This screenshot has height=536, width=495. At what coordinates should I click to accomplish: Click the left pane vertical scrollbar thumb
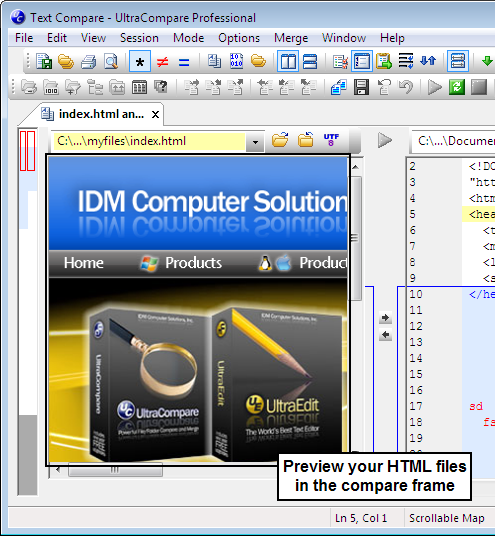pyautogui.click(x=355, y=238)
